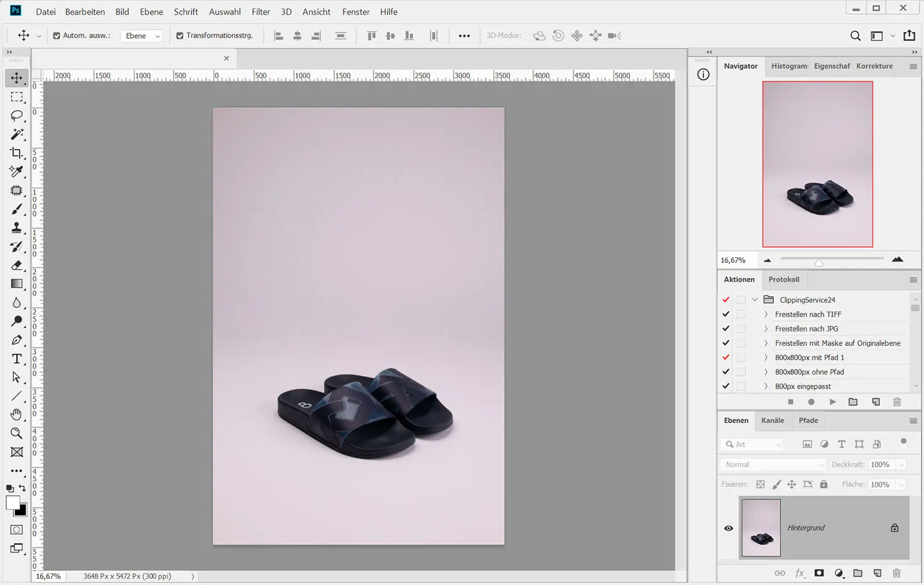Expand the Freistellen nach TIFF action
The width and height of the screenshot is (924, 585).
tap(766, 315)
